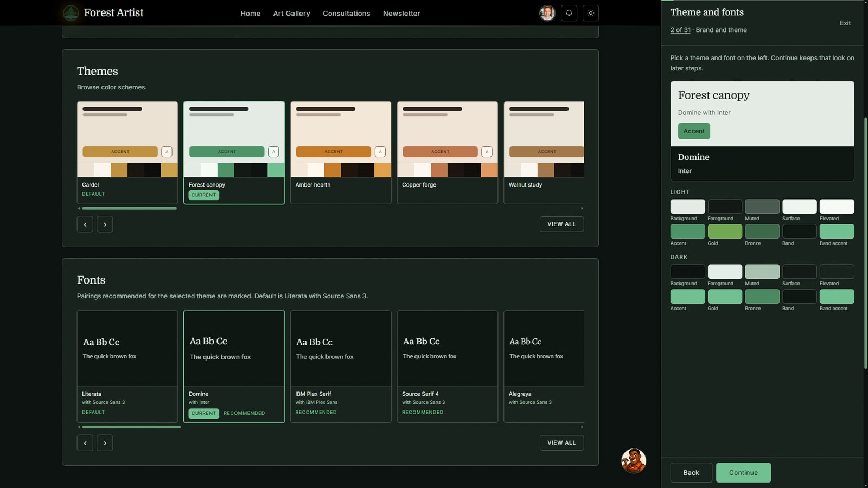Toggle light mode with sun icon
This screenshot has height=488, width=868.
coord(591,13)
